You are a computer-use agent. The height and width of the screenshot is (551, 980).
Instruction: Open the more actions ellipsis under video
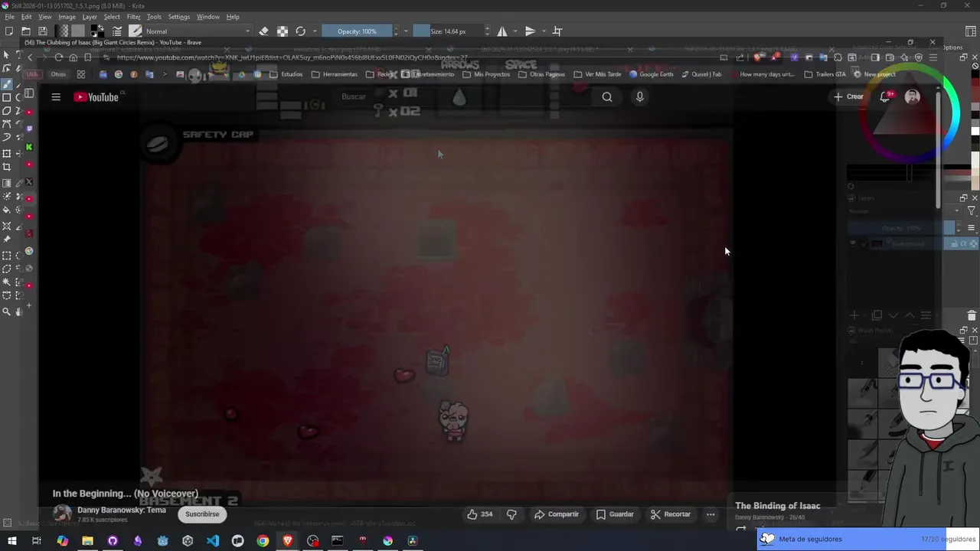coord(710,514)
